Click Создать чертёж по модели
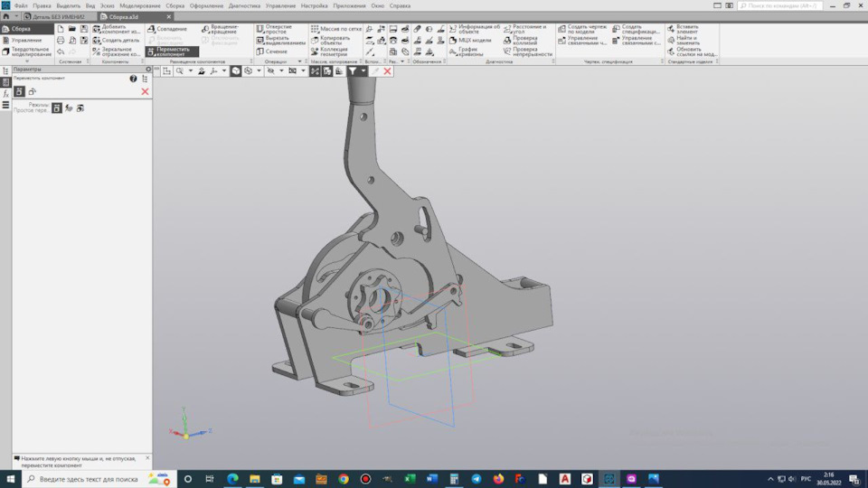The width and height of the screenshot is (868, 488). (582, 29)
